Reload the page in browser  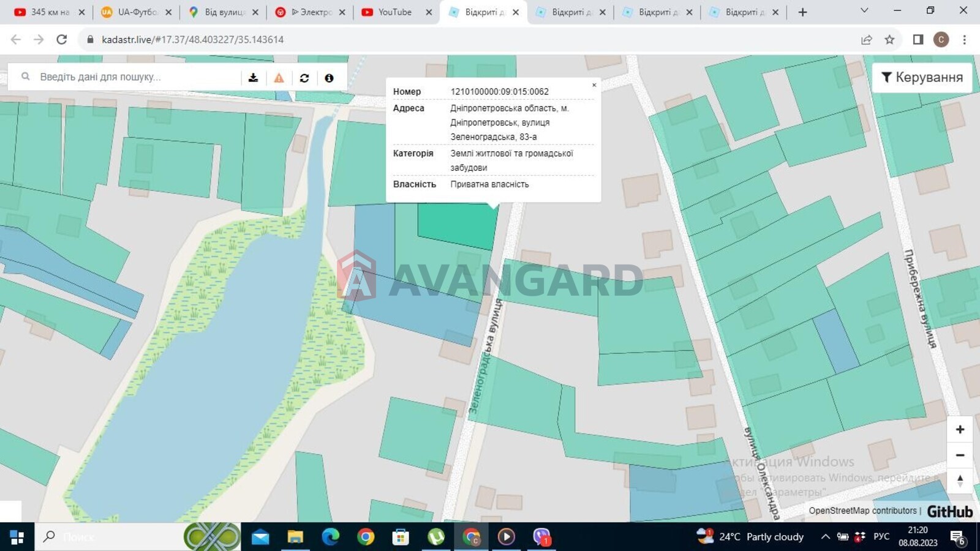(61, 40)
